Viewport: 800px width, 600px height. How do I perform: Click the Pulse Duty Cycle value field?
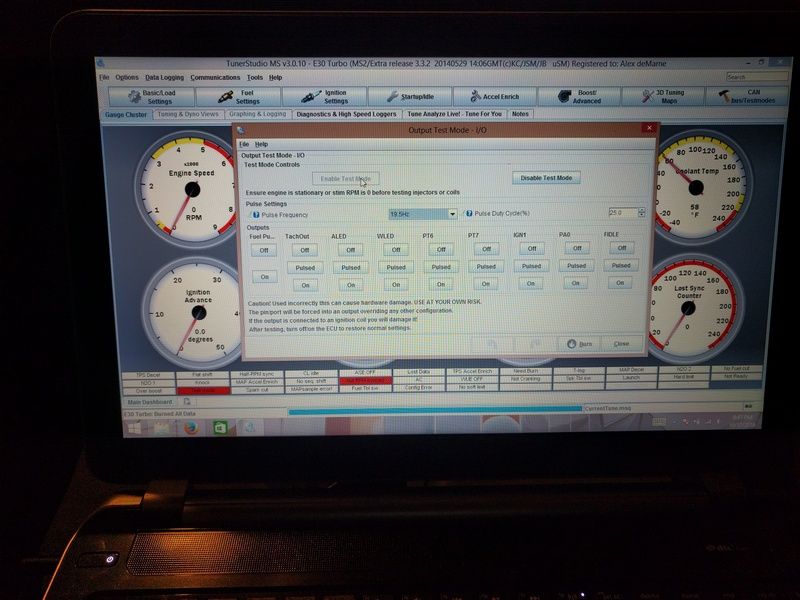point(620,213)
